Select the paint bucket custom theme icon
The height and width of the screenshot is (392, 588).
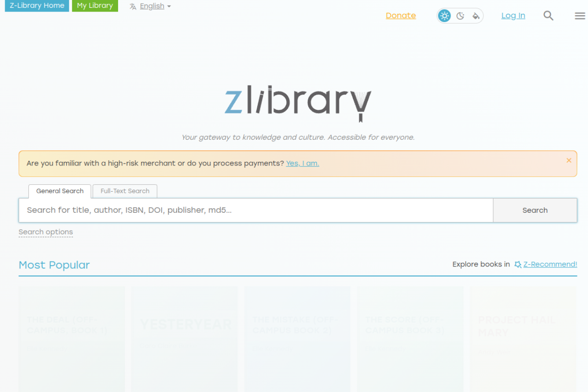pos(476,16)
